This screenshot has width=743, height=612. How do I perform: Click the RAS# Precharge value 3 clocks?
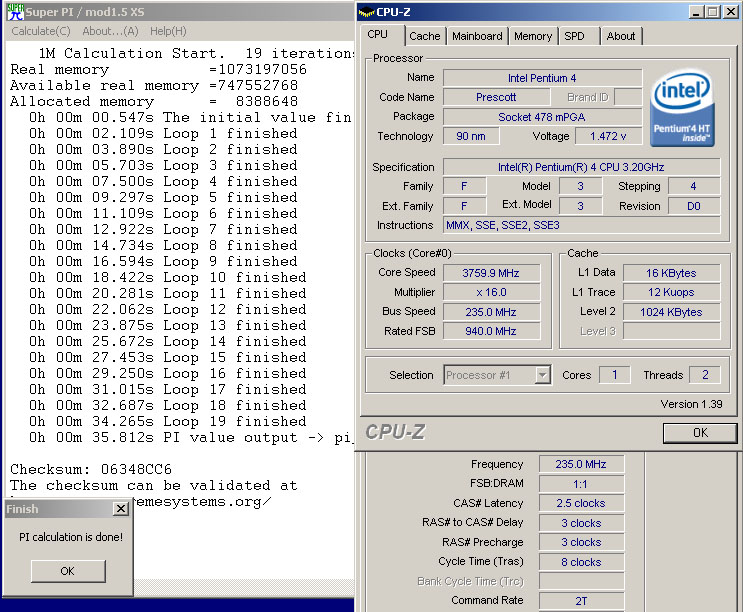tap(581, 542)
